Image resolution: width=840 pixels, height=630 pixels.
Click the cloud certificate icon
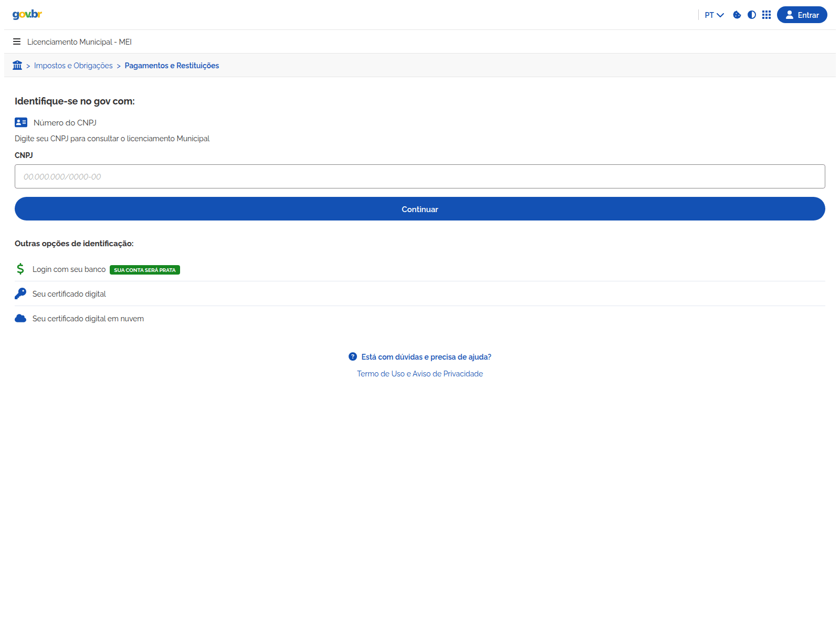click(20, 318)
